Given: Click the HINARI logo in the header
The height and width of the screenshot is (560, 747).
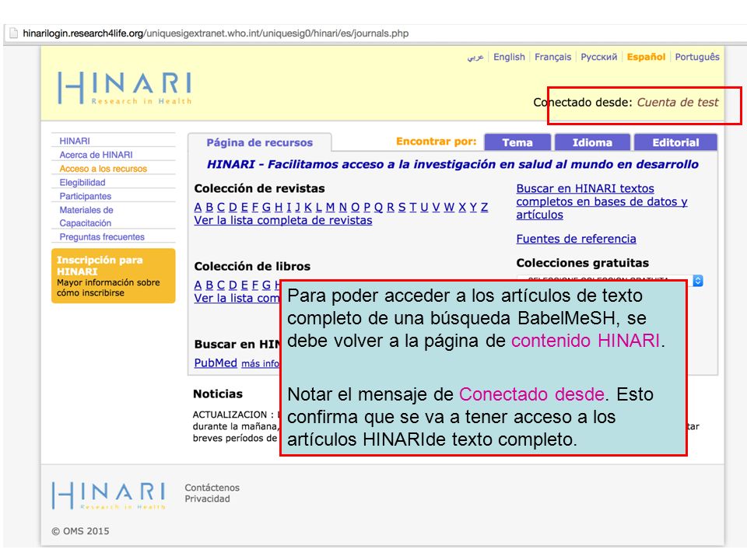Looking at the screenshot, I should click(124, 88).
